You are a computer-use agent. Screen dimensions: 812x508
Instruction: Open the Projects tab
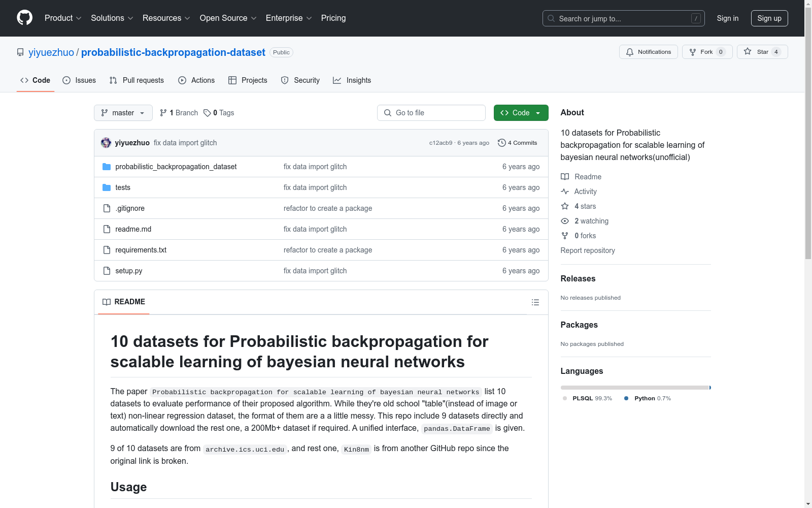[x=248, y=80]
